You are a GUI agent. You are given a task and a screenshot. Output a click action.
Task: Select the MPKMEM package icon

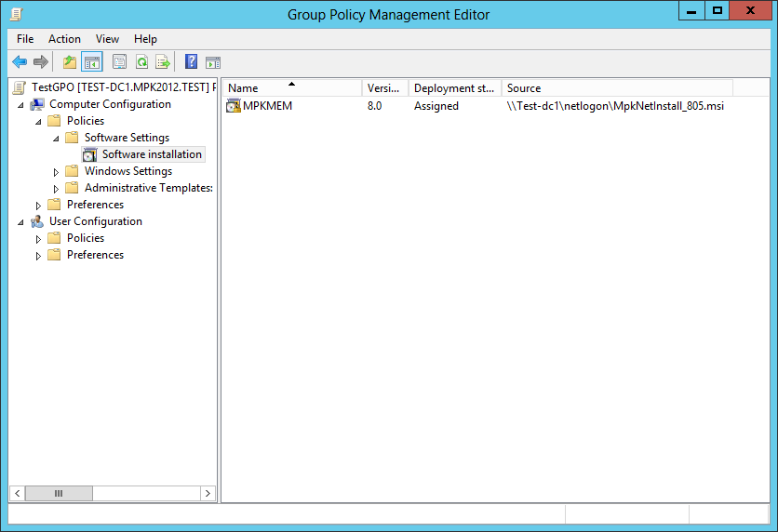coord(234,106)
